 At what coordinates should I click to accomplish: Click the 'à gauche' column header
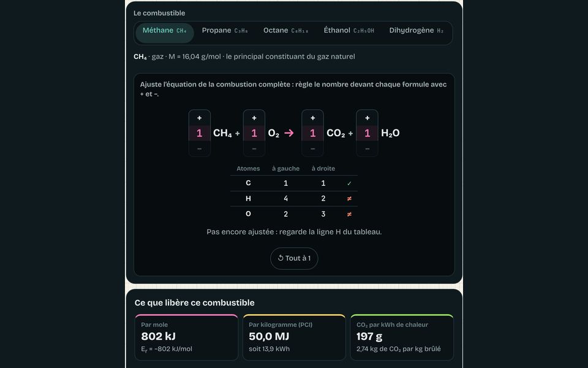[286, 169]
